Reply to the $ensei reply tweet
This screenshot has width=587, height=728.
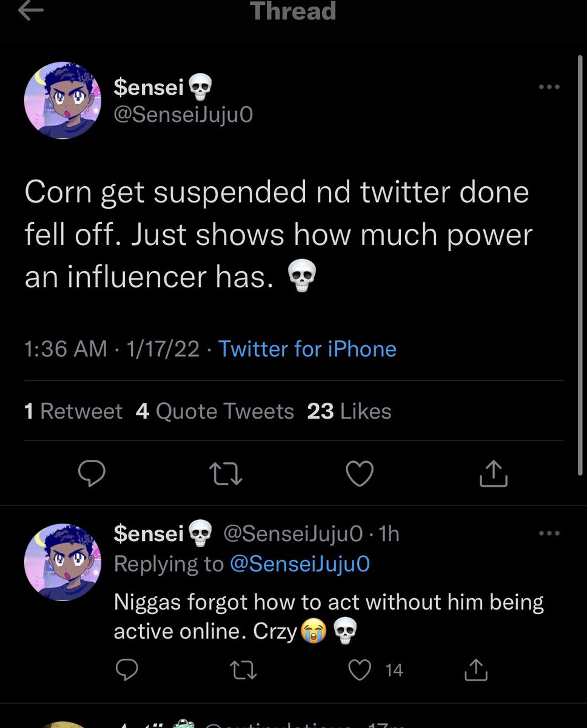(x=127, y=670)
